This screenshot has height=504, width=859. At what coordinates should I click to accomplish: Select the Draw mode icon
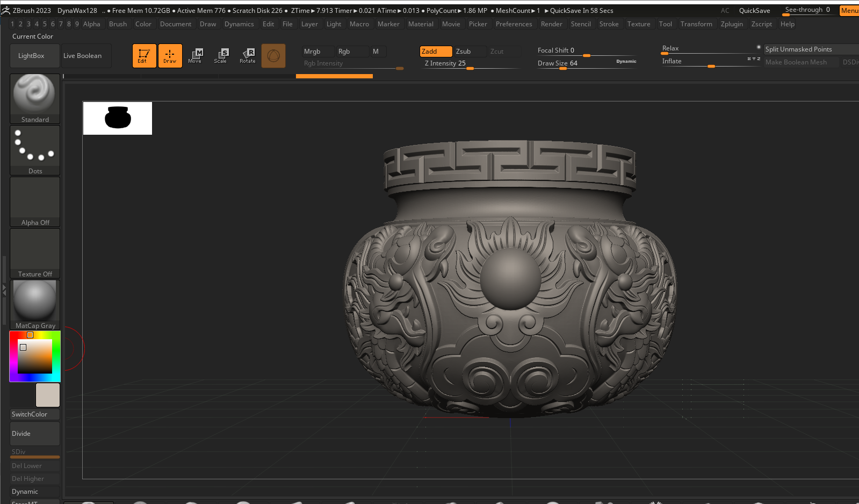click(170, 55)
